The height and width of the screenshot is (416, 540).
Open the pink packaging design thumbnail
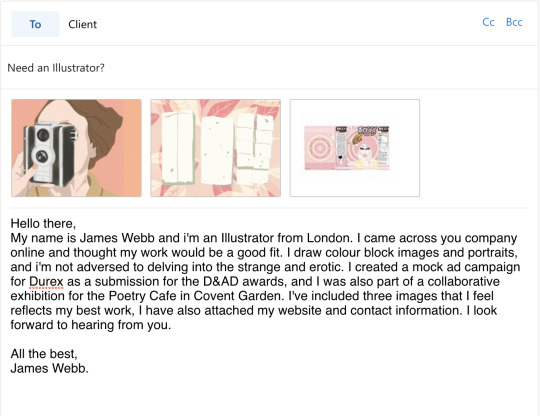(355, 148)
